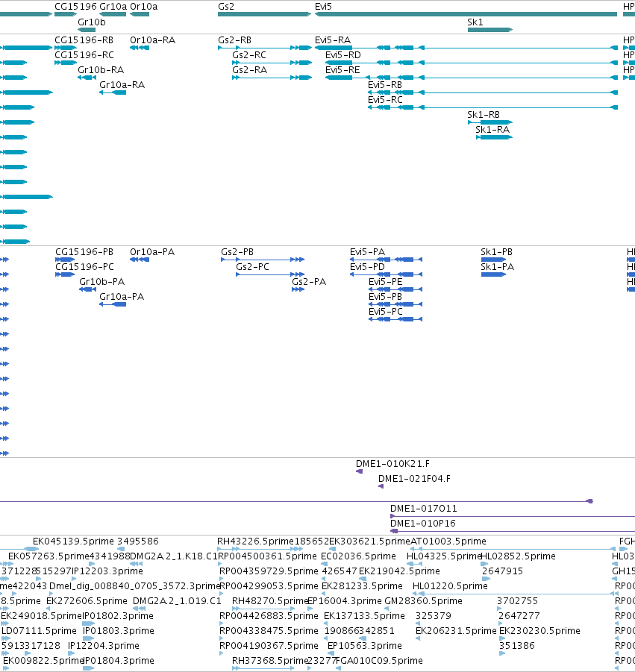Click the Sk1-PA protein label
This screenshot has height=672, width=635.
coord(498,267)
